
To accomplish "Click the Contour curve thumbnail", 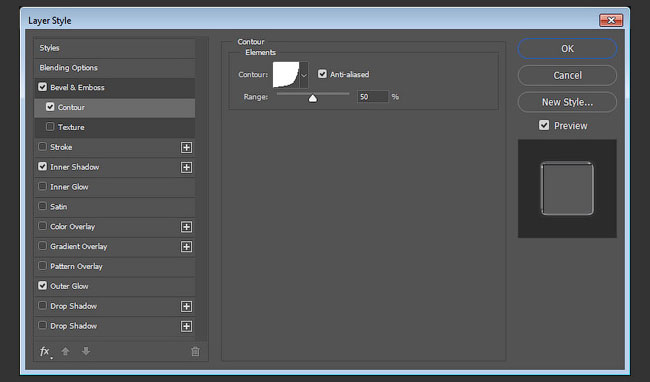I will coord(286,75).
